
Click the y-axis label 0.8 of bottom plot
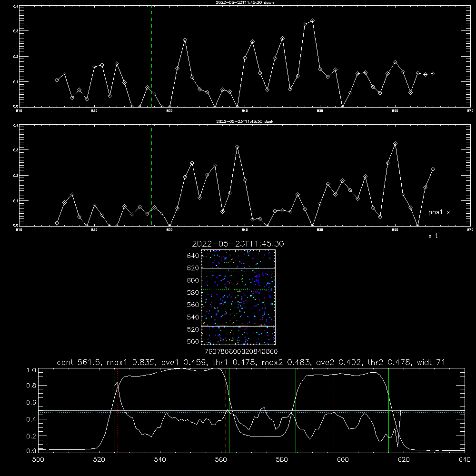tap(31, 386)
